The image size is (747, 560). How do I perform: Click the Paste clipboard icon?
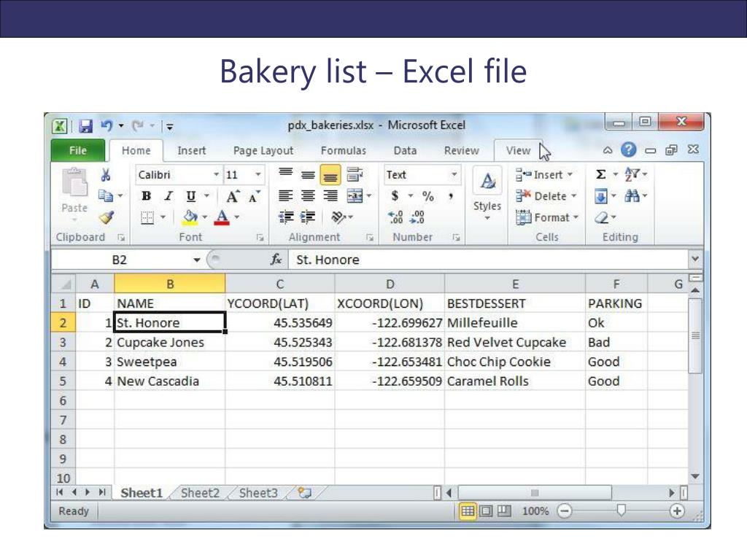[74, 183]
